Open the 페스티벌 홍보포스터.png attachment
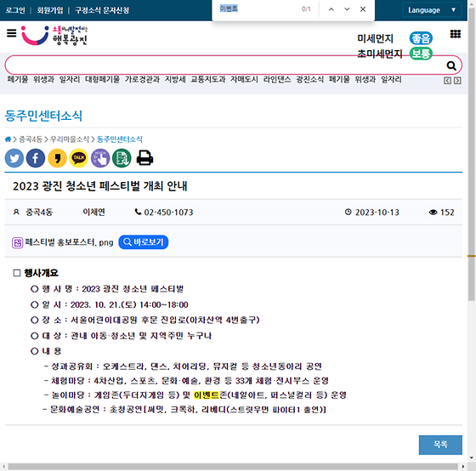The height and width of the screenshot is (471, 476). [x=69, y=242]
